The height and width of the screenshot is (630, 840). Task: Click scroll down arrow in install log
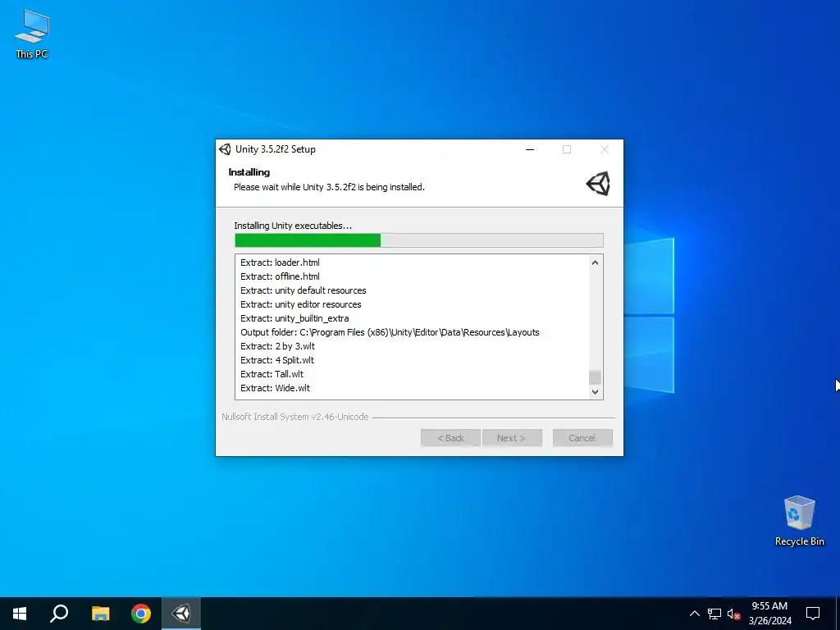(595, 391)
